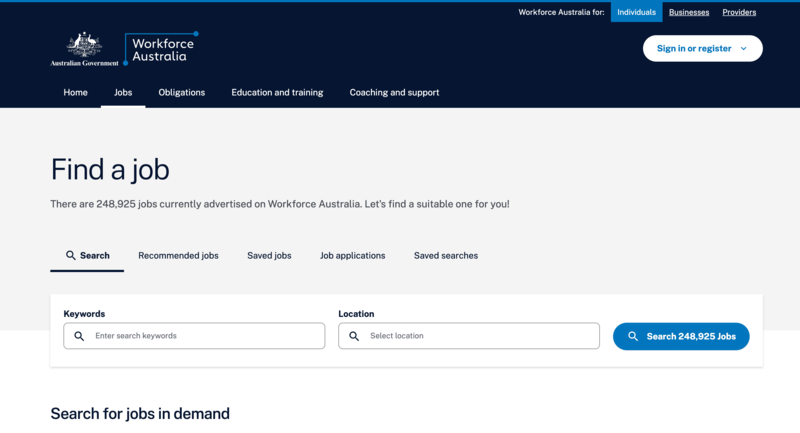The height and width of the screenshot is (433, 800).
Task: Switch to the Recommended jobs tab
Action: click(178, 256)
